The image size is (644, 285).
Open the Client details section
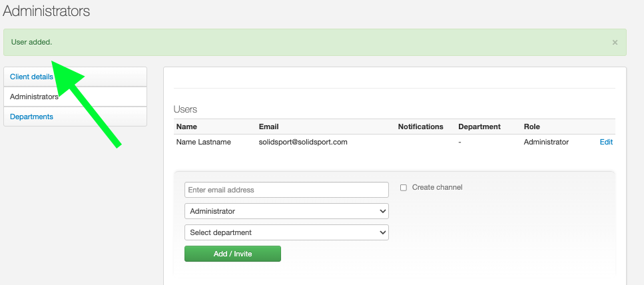31,77
